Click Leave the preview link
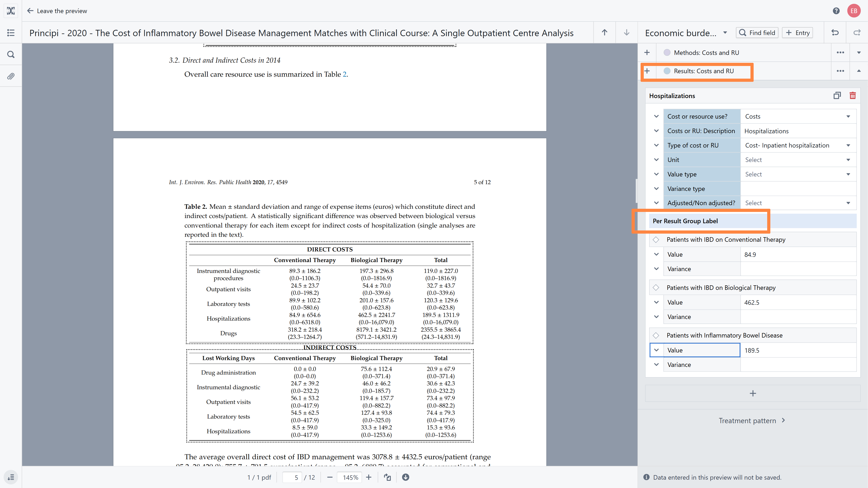 pos(57,11)
